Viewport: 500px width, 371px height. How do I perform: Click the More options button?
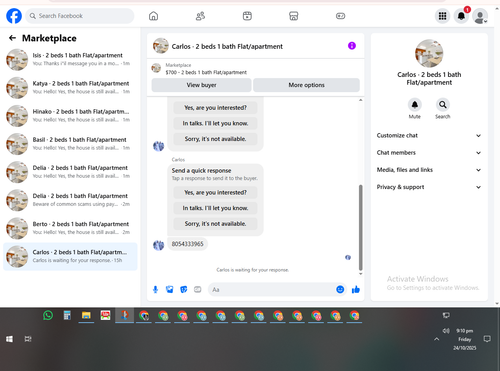click(306, 85)
